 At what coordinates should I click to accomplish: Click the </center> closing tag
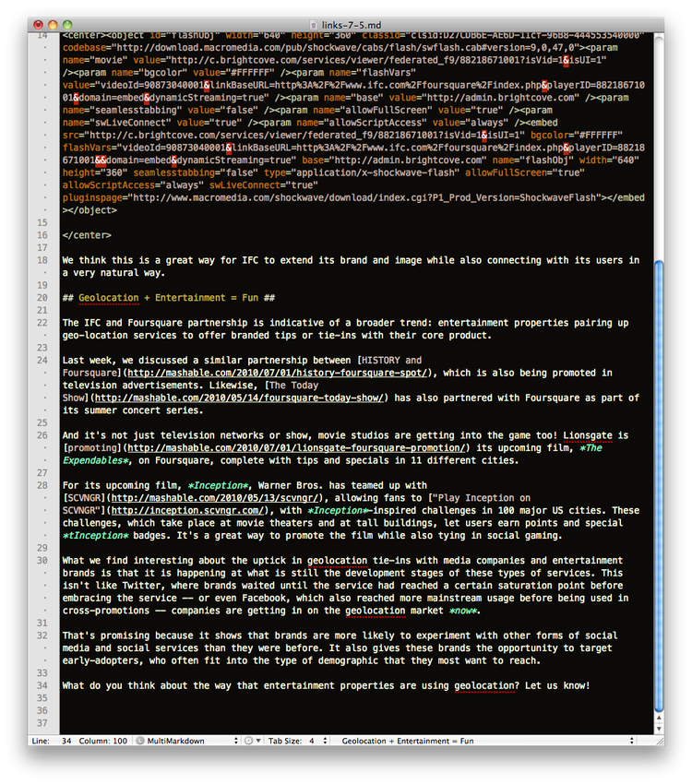click(87, 235)
